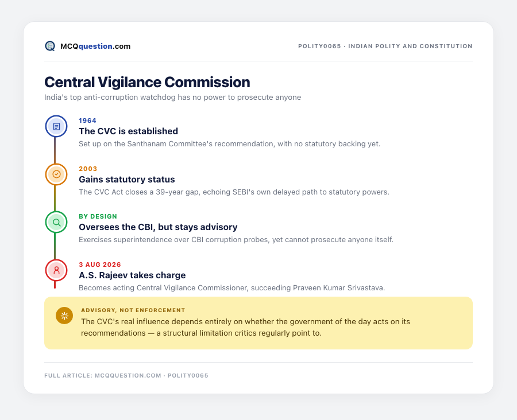Click the Santhanam Committee description line
Viewport: 517px width, 420px height.
(x=229, y=144)
